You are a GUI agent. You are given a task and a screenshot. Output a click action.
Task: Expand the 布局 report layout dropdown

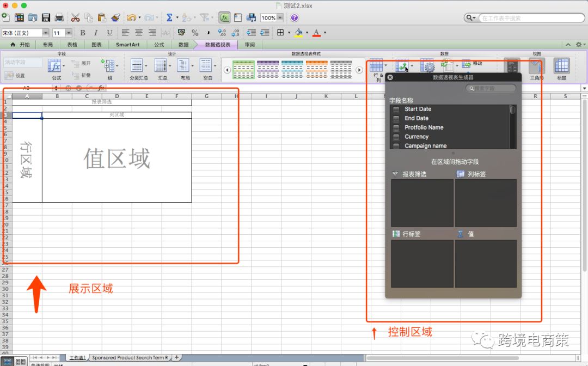click(x=192, y=66)
